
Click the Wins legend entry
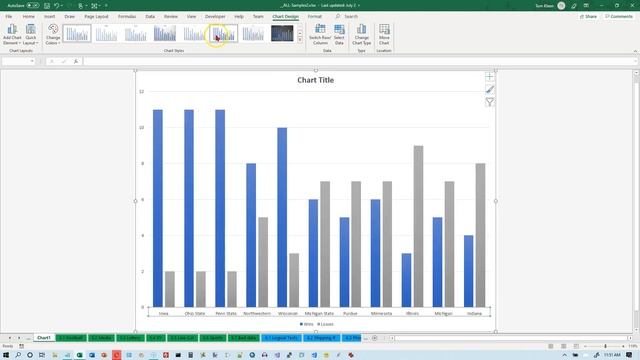(x=307, y=324)
